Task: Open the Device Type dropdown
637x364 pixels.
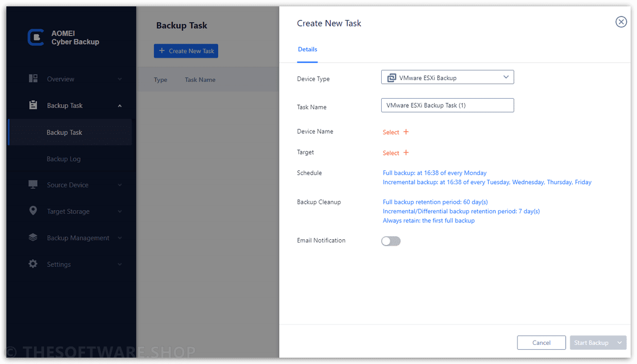Action: [447, 77]
